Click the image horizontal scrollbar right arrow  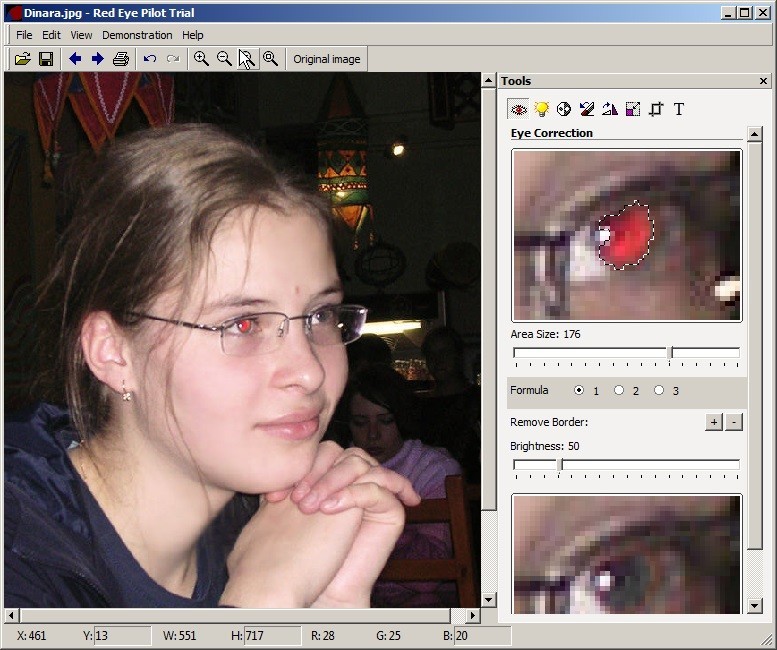(x=473, y=615)
